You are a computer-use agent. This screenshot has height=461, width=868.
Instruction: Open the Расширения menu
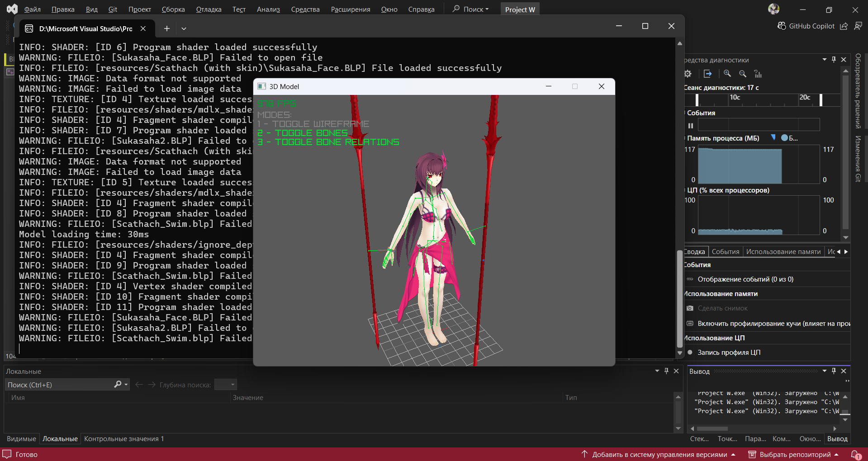(x=351, y=9)
